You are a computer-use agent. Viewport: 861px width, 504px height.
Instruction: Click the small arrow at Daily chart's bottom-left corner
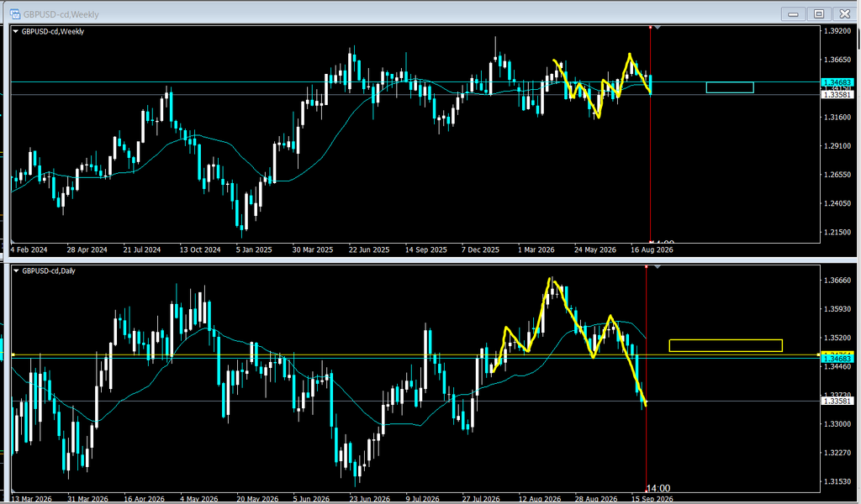tap(13, 491)
